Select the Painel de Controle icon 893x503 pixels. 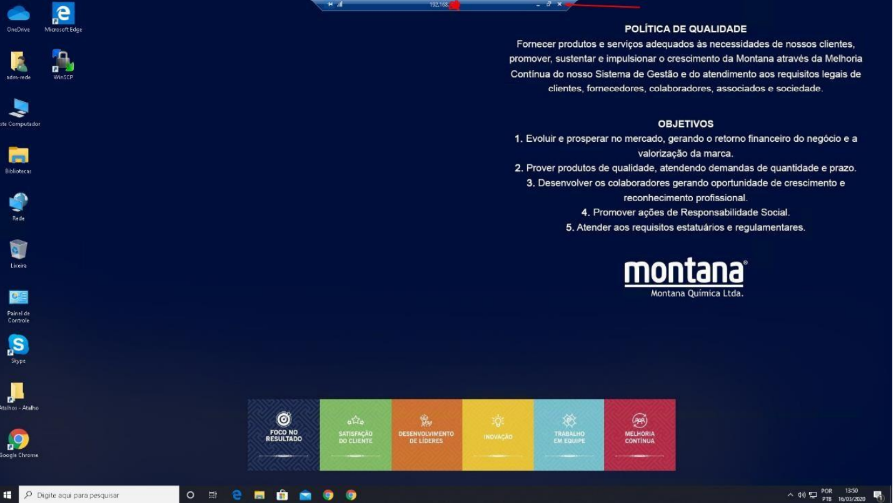pyautogui.click(x=18, y=297)
